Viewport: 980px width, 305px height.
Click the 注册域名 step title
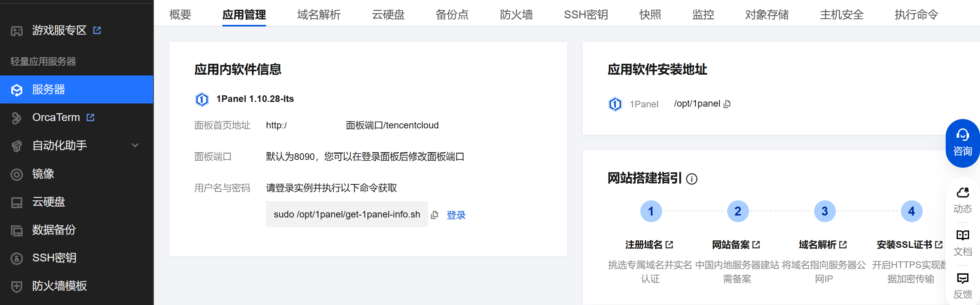tap(644, 245)
